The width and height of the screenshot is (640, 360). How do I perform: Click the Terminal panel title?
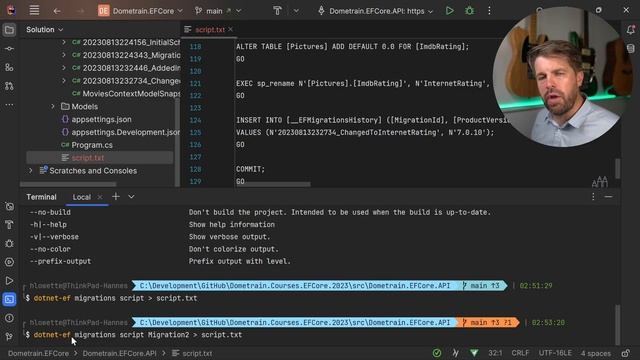41,197
